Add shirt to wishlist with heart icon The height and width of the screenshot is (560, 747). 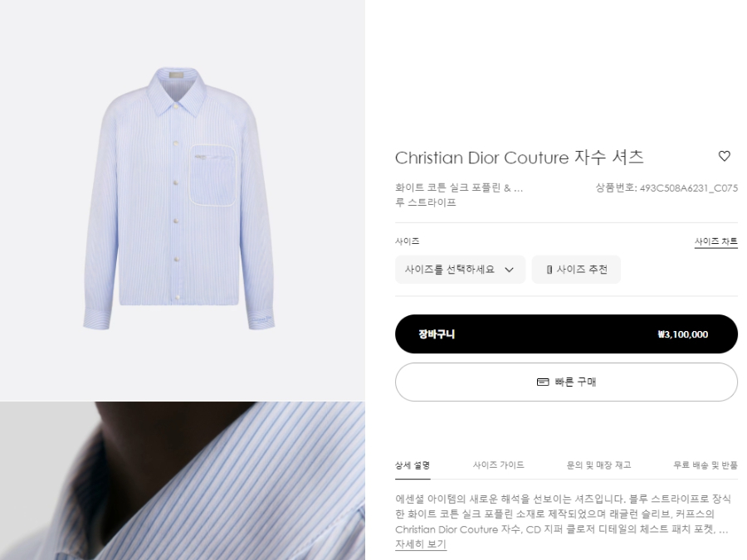tap(724, 156)
